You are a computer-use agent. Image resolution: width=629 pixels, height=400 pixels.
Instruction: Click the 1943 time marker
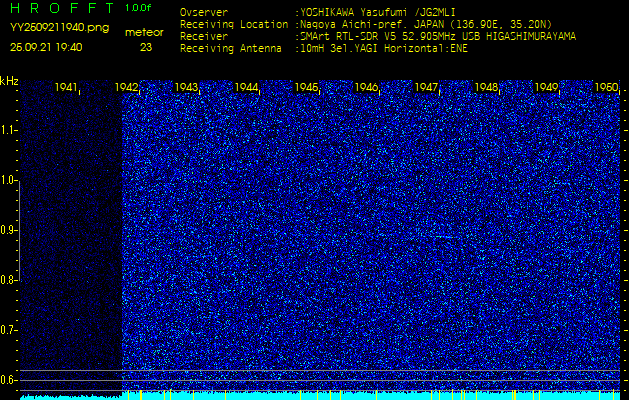pos(186,87)
